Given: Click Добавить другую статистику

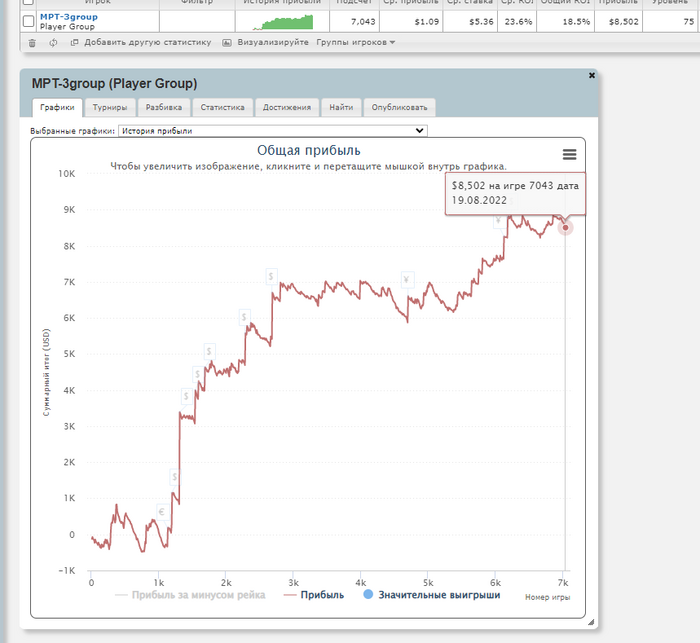Looking at the screenshot, I should (147, 42).
